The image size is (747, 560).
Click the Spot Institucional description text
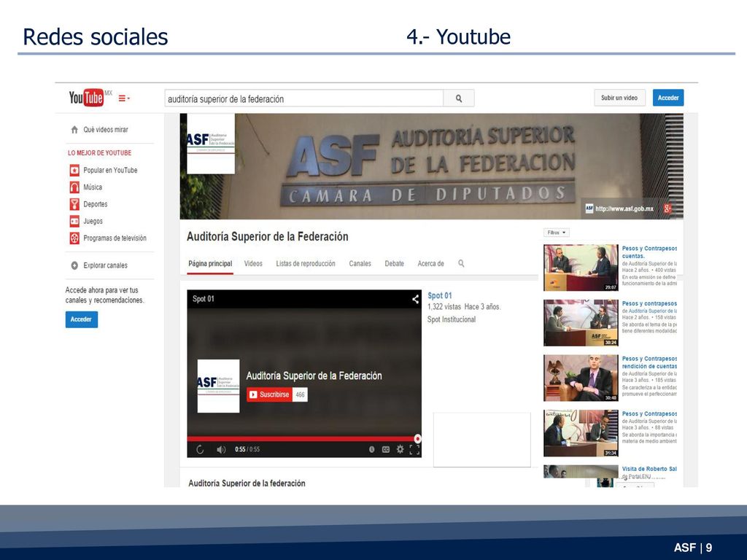[x=451, y=319]
